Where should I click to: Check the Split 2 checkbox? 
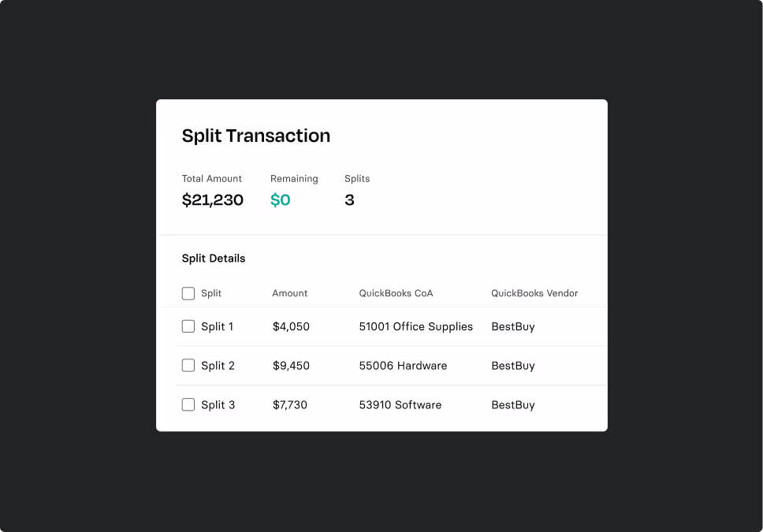[x=188, y=366]
